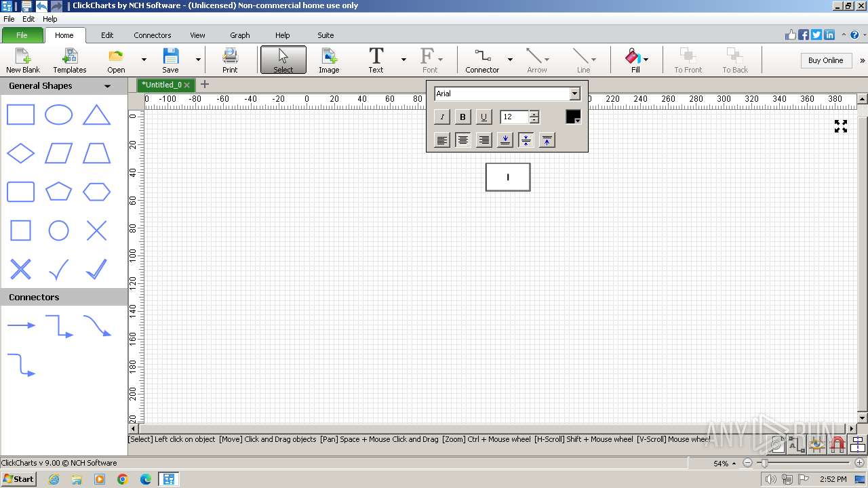The width and height of the screenshot is (868, 488).
Task: Toggle bold text formatting
Action: (x=462, y=117)
